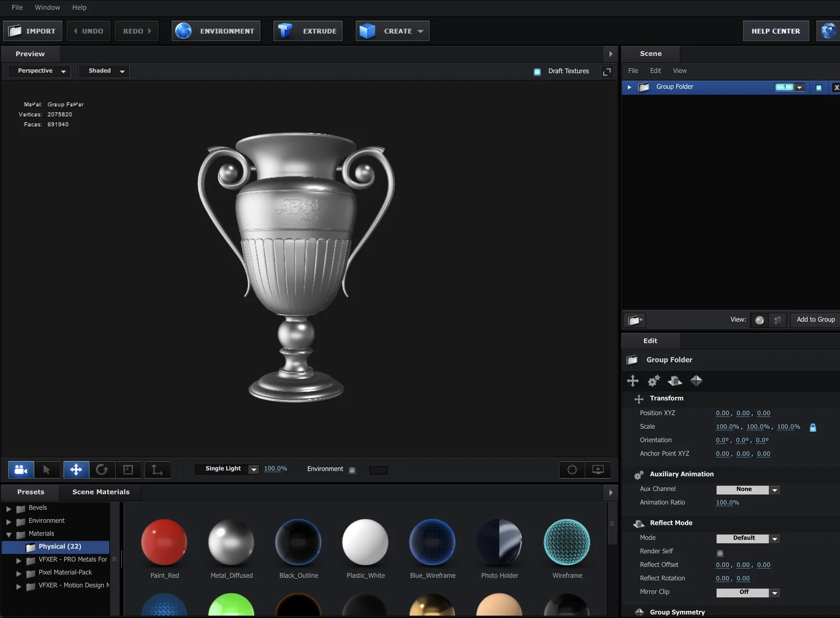Select the axis anchor tool
Image resolution: width=840 pixels, height=618 pixels.
pos(157,469)
